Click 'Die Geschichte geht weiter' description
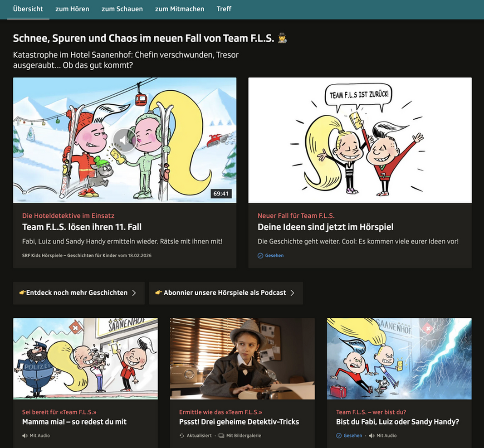The height and width of the screenshot is (448, 484). [358, 241]
